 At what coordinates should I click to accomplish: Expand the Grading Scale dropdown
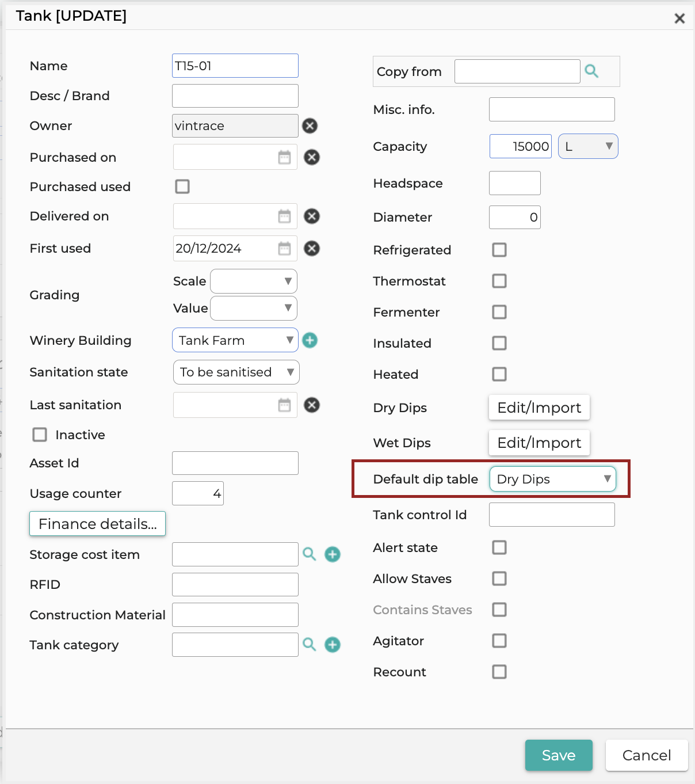(254, 281)
